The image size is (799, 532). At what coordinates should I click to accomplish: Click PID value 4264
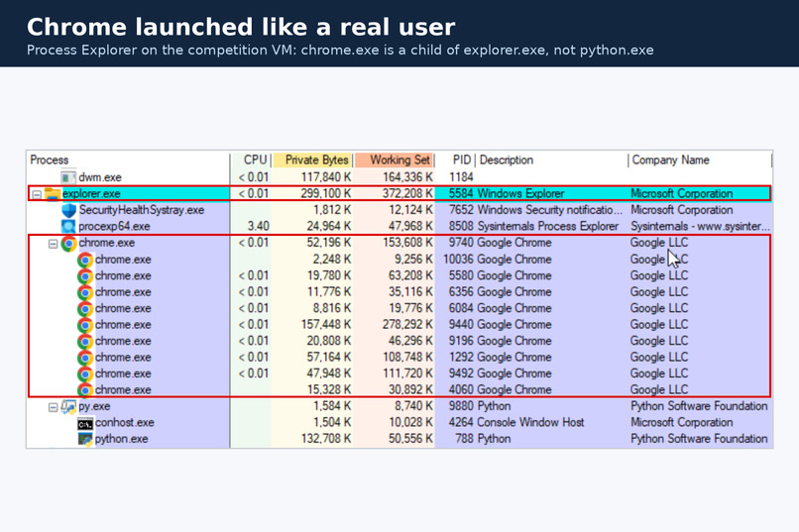[x=461, y=423]
